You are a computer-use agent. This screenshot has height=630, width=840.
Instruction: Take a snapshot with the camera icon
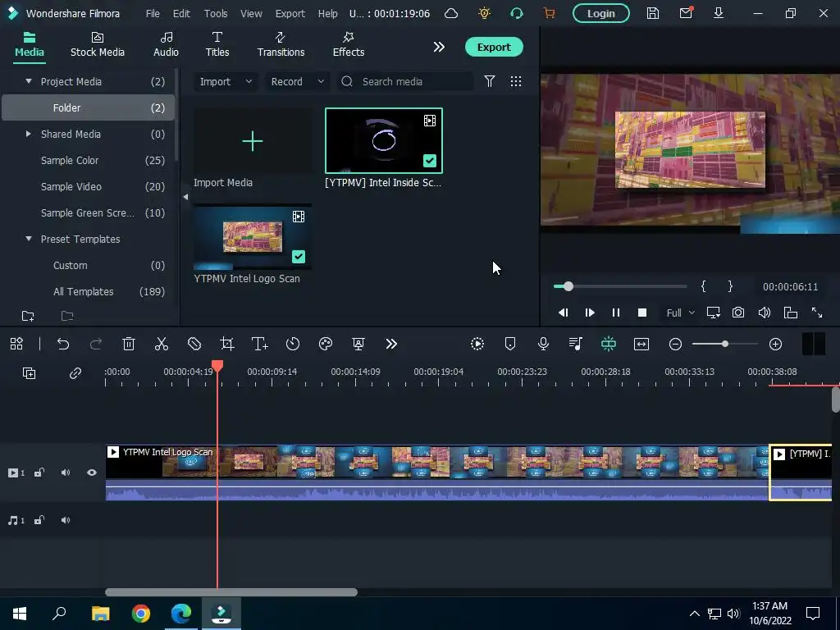click(x=738, y=313)
